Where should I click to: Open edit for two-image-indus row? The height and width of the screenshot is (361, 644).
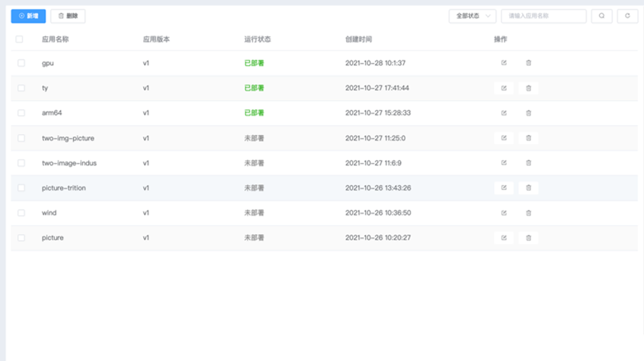[x=504, y=163]
